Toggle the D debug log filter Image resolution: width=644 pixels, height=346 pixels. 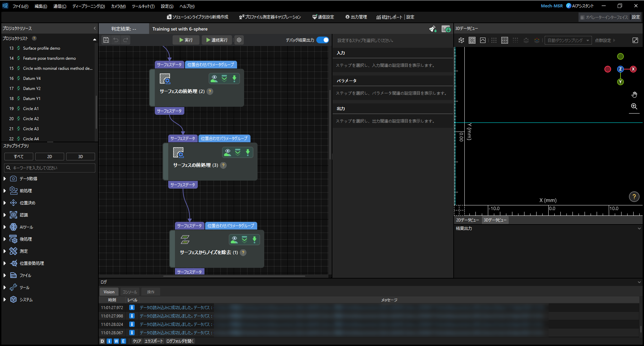[x=102, y=341]
